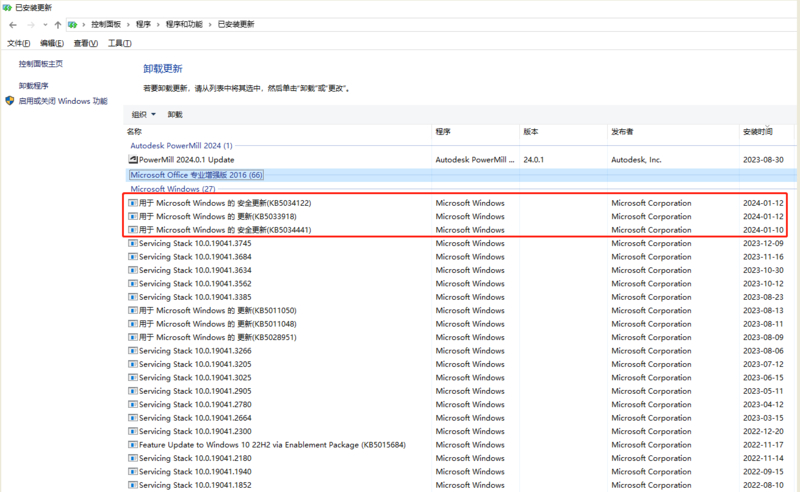Open the 编辑(E) menu

coord(52,43)
